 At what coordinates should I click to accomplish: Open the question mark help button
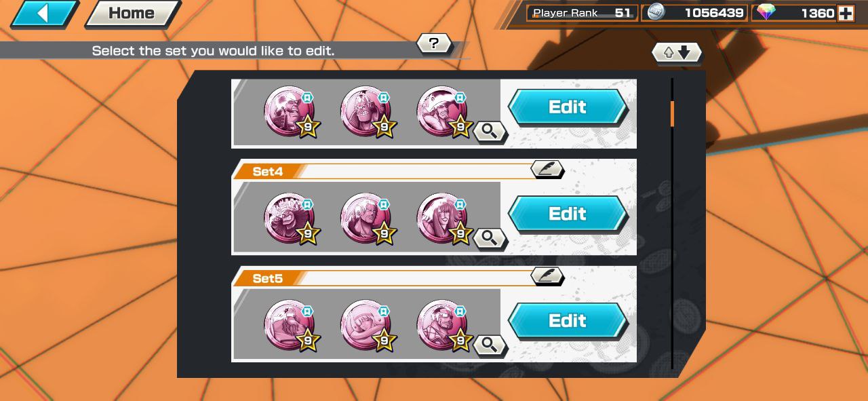pos(434,44)
